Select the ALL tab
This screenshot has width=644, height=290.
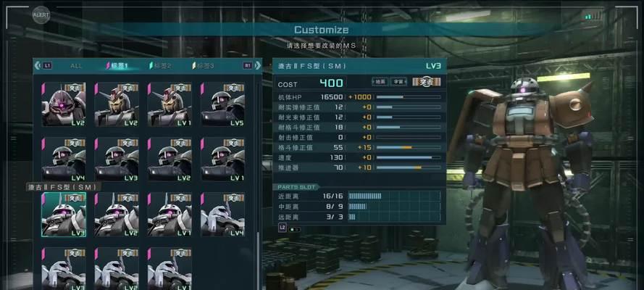click(x=76, y=66)
